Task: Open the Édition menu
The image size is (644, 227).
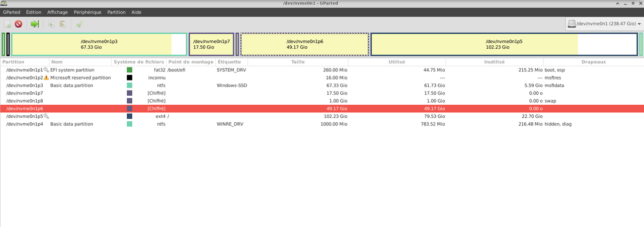Action: point(34,12)
